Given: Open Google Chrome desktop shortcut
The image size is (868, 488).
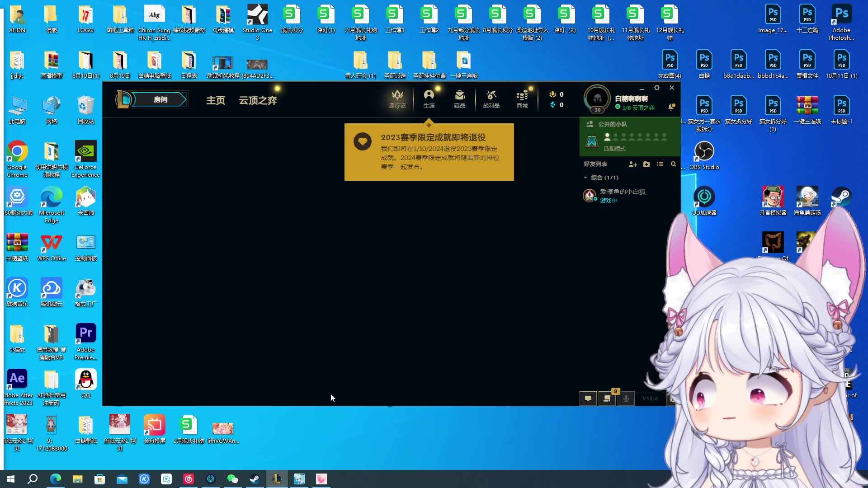Looking at the screenshot, I should click(17, 159).
